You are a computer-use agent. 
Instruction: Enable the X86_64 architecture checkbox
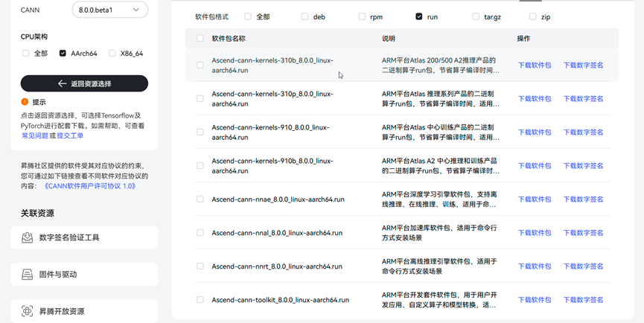(x=112, y=54)
